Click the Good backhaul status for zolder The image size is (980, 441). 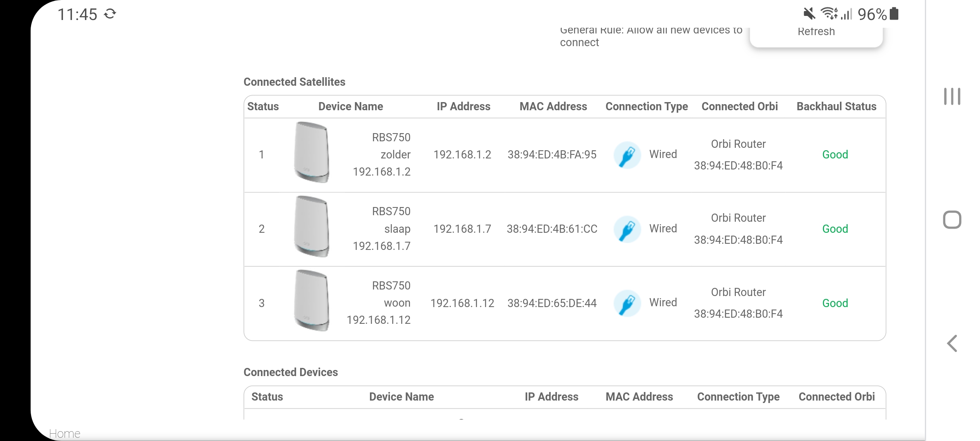pos(835,155)
